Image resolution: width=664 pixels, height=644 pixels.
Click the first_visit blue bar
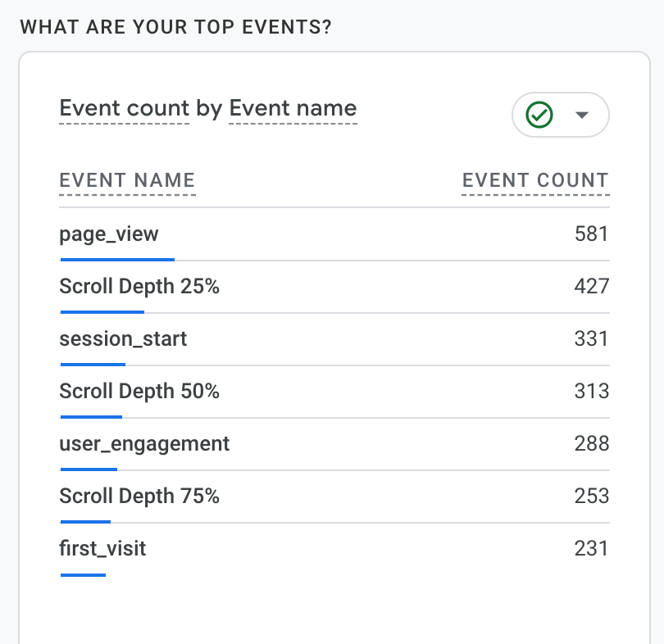(x=83, y=574)
